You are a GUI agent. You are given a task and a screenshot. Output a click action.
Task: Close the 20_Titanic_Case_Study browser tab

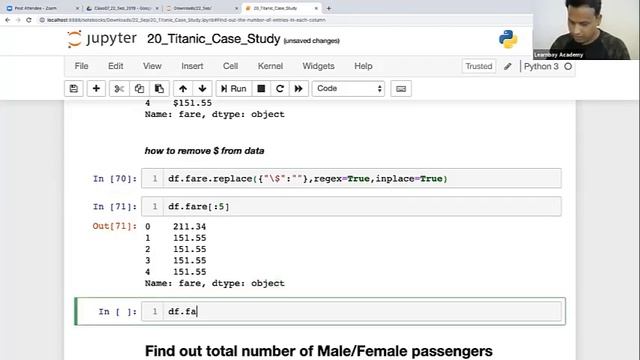(x=316, y=8)
